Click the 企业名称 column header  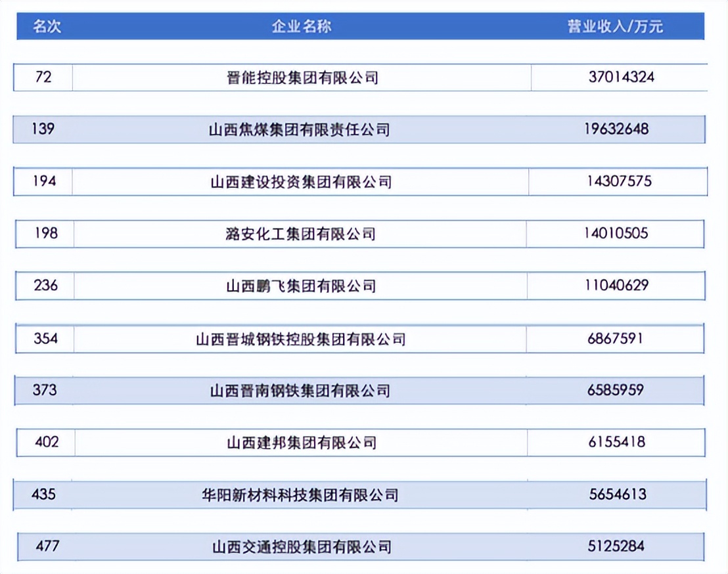pos(302,26)
